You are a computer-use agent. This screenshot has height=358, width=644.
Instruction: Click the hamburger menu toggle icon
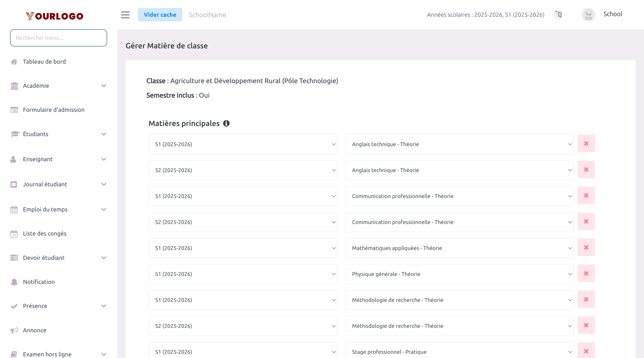click(125, 15)
